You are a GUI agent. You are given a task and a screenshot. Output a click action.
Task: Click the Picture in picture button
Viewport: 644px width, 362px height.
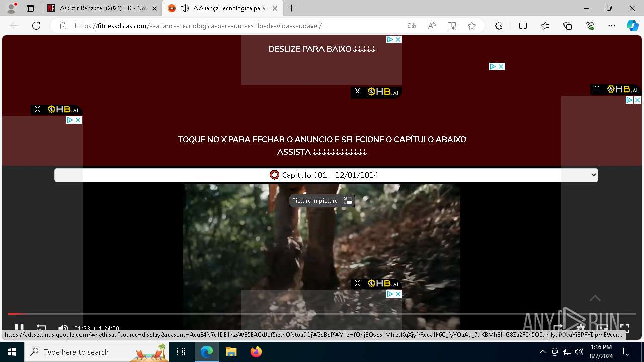322,201
